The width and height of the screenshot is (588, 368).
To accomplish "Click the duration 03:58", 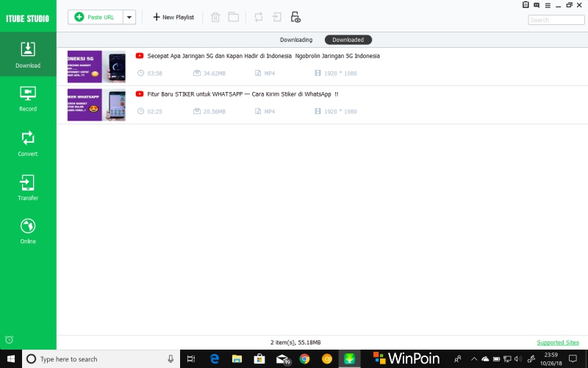I will [x=154, y=73].
